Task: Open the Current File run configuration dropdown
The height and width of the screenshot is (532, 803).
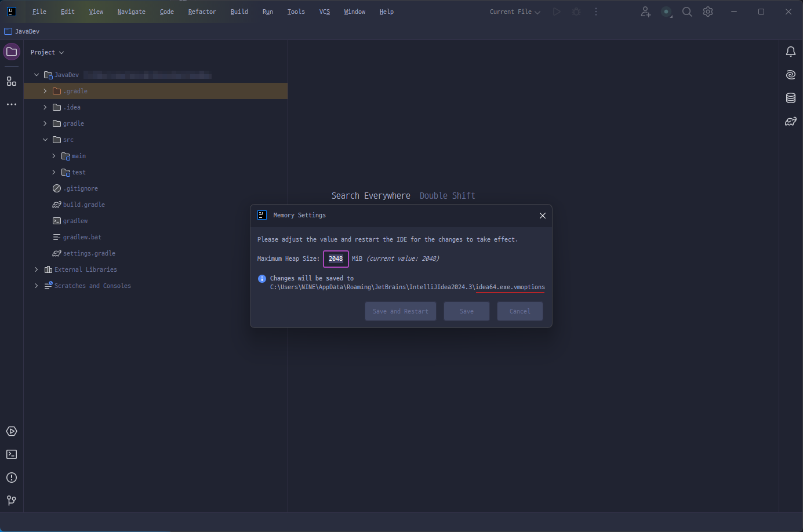Action: (515, 12)
